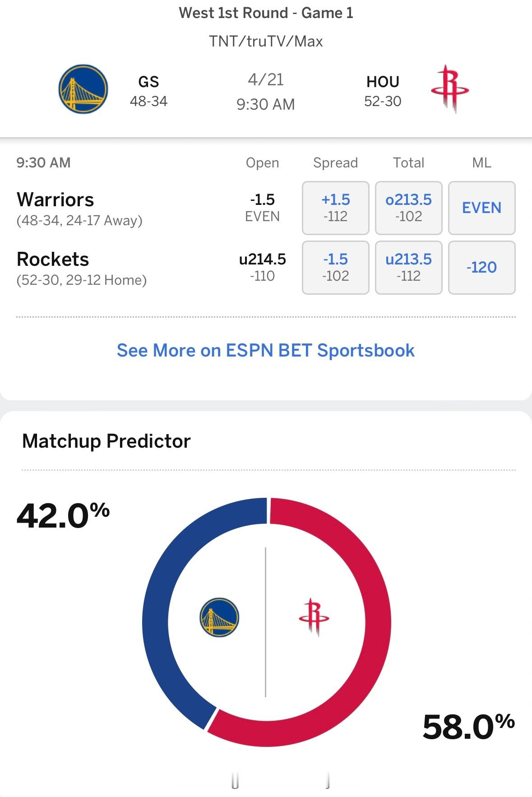Screen dimensions: 532x797
Task: Tap the Warriors team name row
Action: (x=79, y=208)
